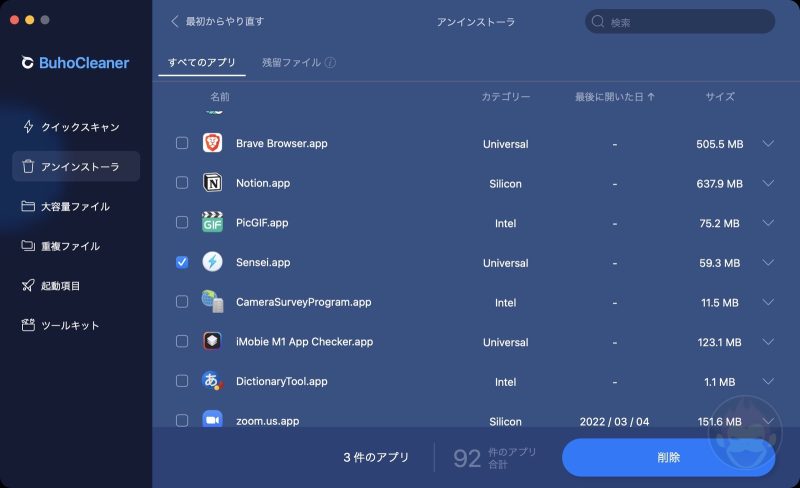Click 最初からやり直す to start over
The height and width of the screenshot is (488, 800).
224,21
